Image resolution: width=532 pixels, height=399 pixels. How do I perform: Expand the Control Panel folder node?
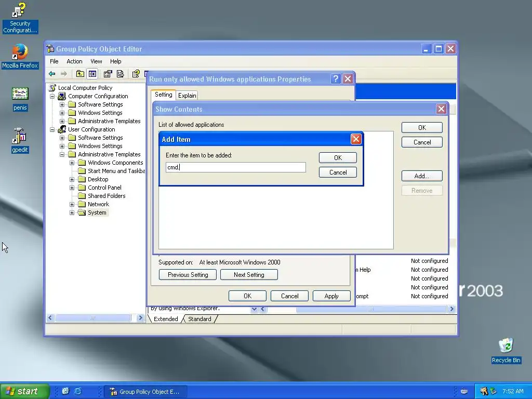tap(72, 188)
